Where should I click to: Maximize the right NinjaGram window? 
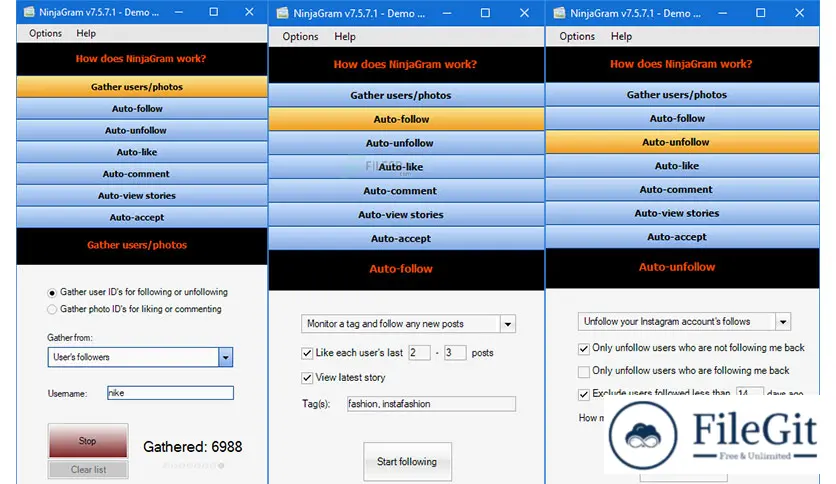[x=760, y=13]
